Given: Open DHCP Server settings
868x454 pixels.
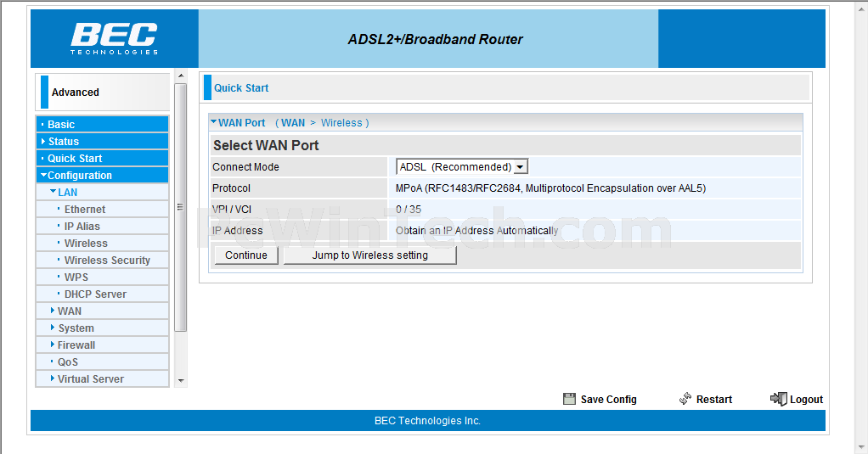Looking at the screenshot, I should (x=103, y=294).
